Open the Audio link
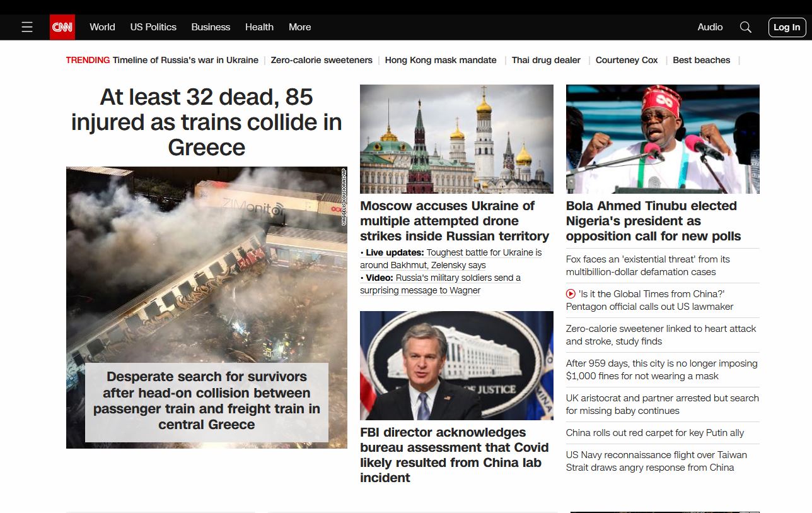Viewport: 812px width, 513px height. [x=710, y=27]
